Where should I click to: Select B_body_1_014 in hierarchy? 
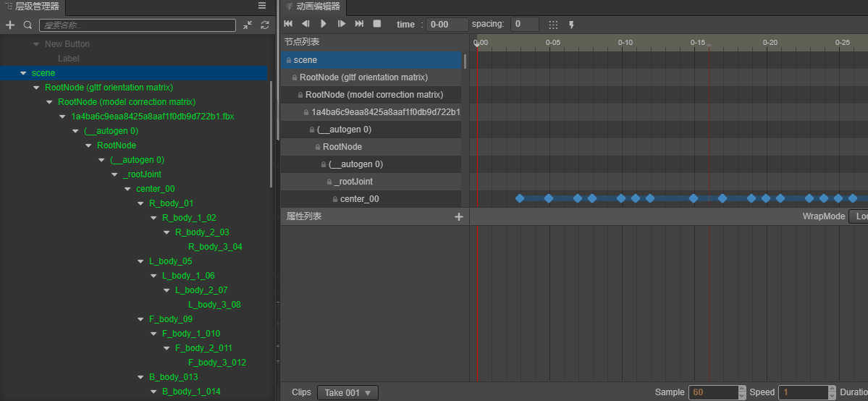click(x=191, y=392)
